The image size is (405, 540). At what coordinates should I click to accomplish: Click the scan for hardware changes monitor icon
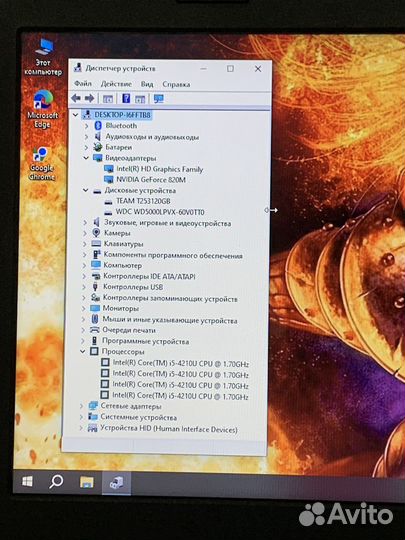click(x=158, y=99)
